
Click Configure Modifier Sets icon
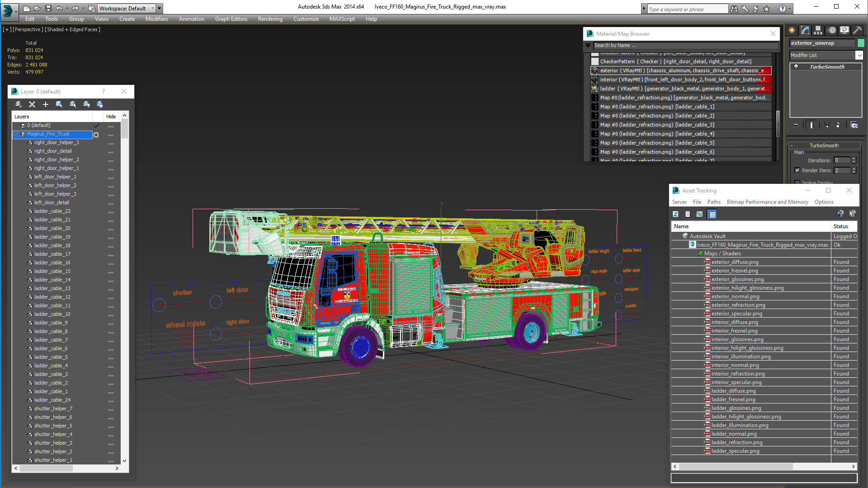(854, 125)
